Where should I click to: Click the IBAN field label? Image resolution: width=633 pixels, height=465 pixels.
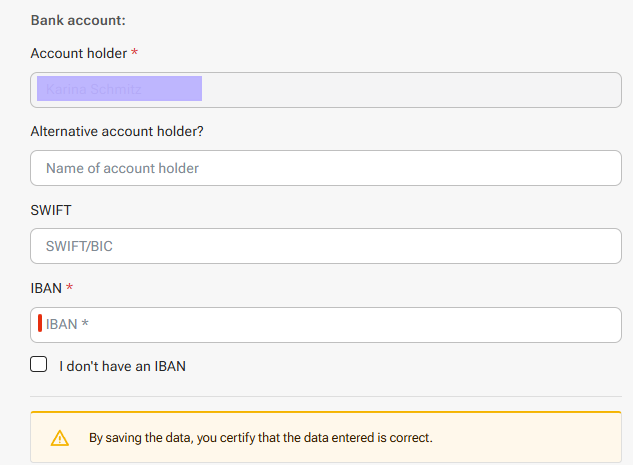[x=46, y=288]
